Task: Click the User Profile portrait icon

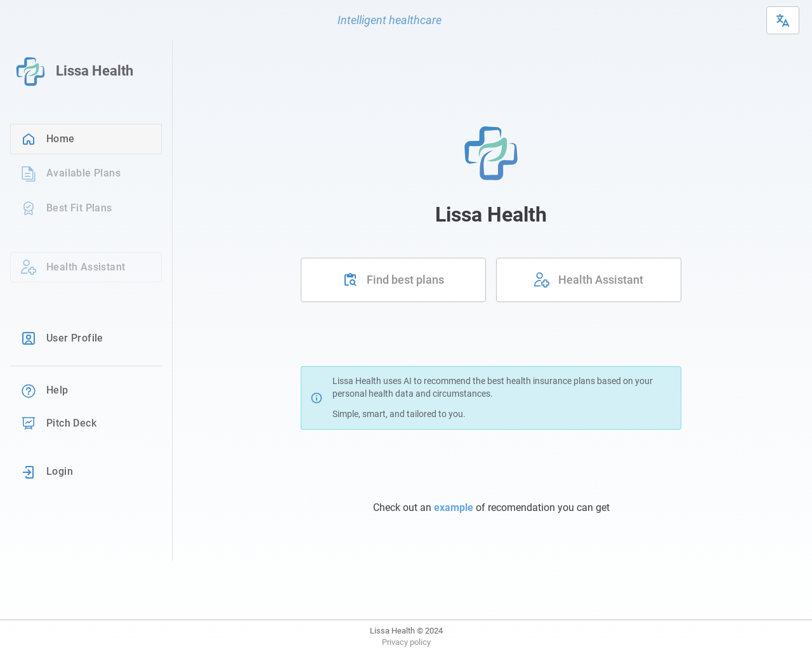Action: pyautogui.click(x=29, y=338)
